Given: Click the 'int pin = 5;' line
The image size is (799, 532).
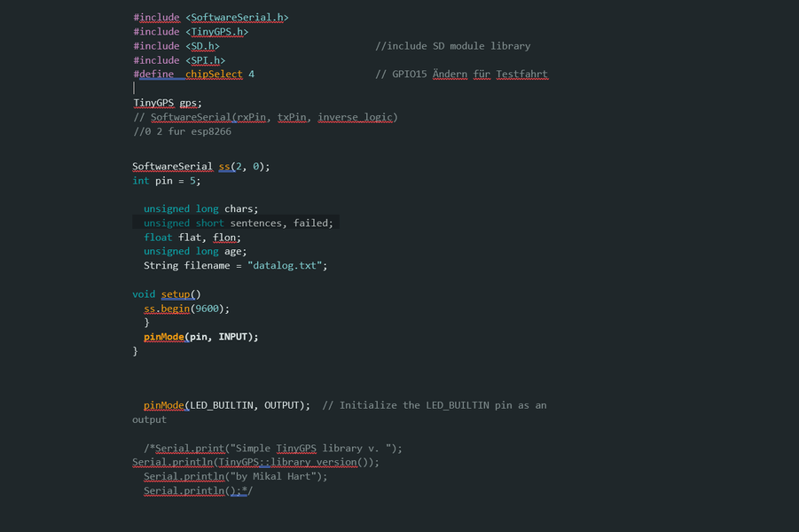Looking at the screenshot, I should [167, 180].
